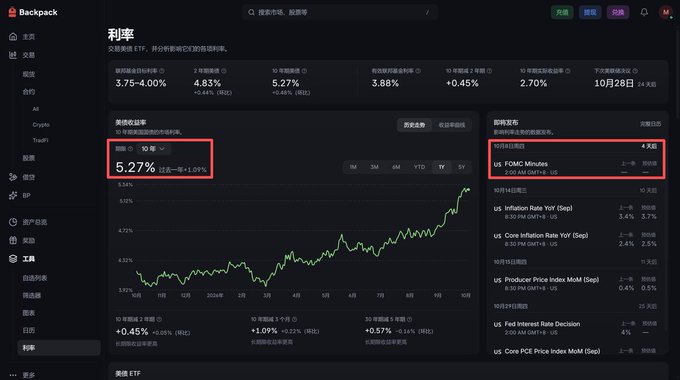Select the 6M chart range

pyautogui.click(x=396, y=167)
